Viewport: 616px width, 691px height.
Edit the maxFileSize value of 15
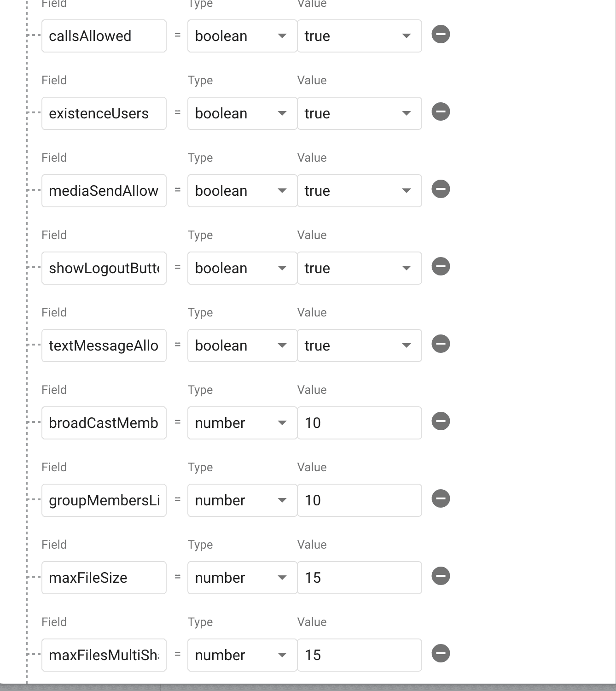coord(360,578)
